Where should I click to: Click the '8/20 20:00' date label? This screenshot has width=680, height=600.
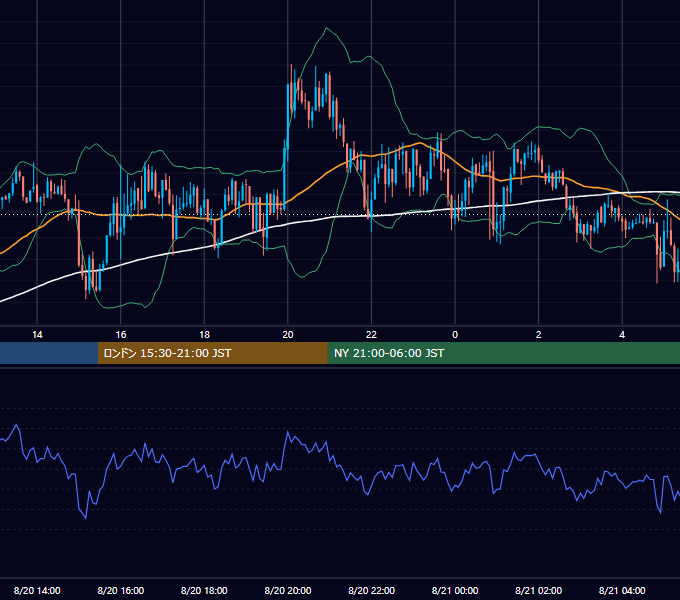pyautogui.click(x=288, y=590)
